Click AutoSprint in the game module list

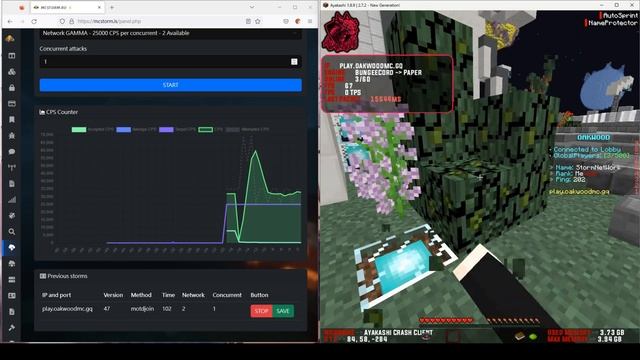620,15
